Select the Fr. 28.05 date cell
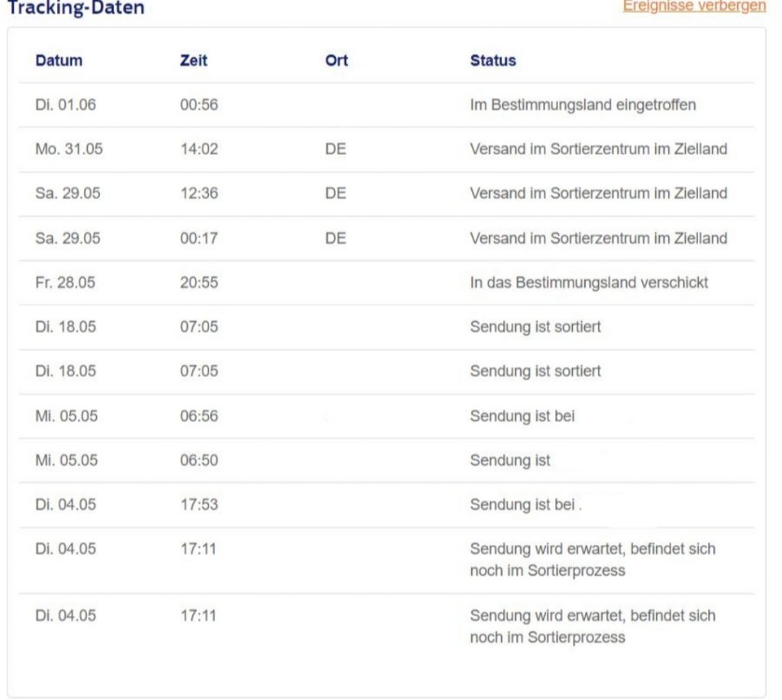The height and width of the screenshot is (700, 782). (x=66, y=282)
